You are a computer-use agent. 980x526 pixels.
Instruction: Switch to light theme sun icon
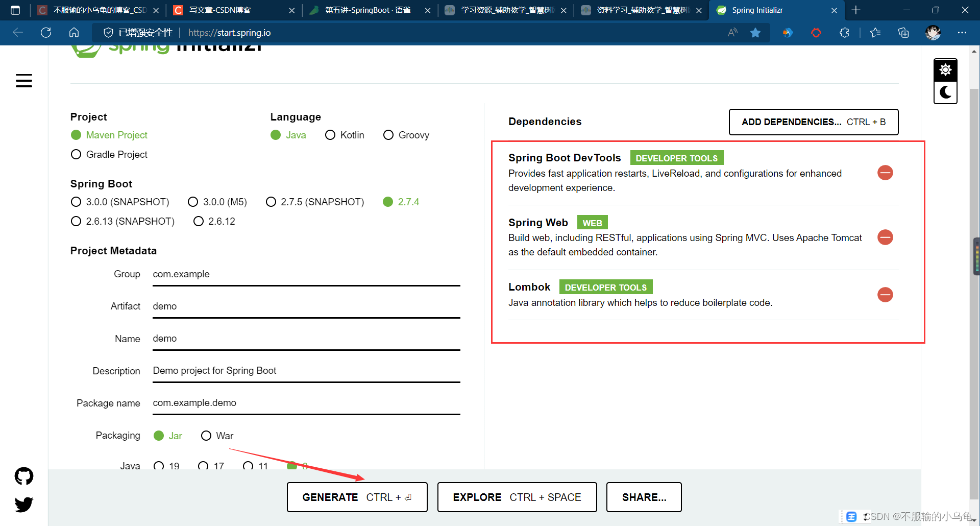[945, 70]
